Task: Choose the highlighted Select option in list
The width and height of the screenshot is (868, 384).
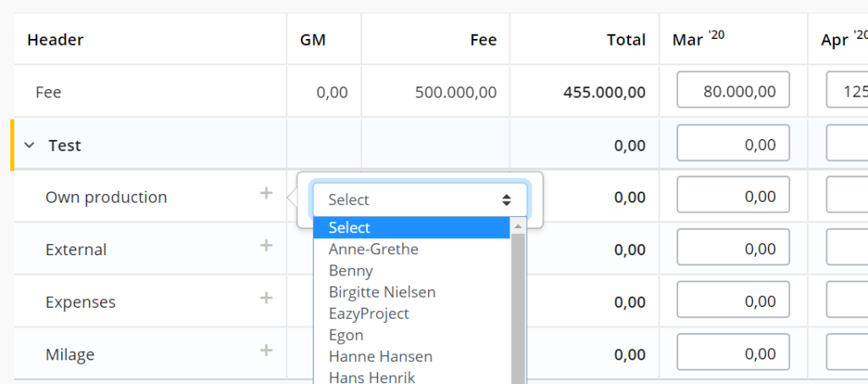Action: click(411, 227)
